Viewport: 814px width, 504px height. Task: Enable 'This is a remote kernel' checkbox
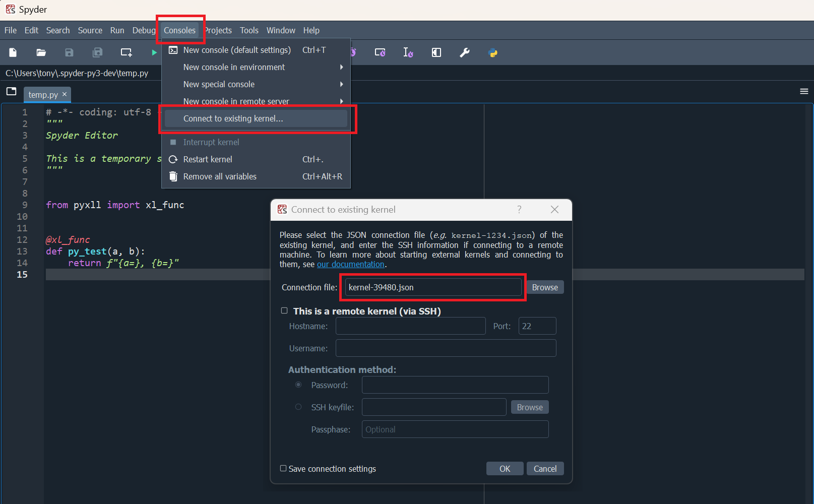point(284,311)
